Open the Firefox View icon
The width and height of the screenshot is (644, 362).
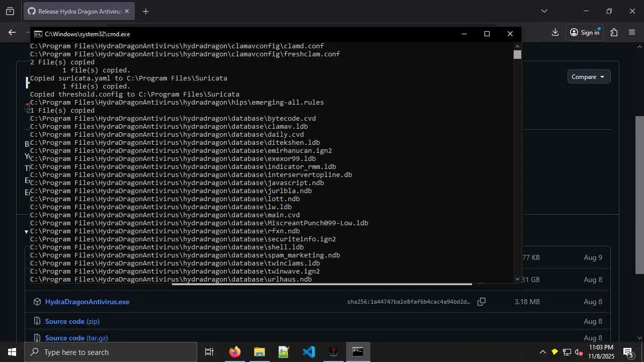[x=10, y=11]
